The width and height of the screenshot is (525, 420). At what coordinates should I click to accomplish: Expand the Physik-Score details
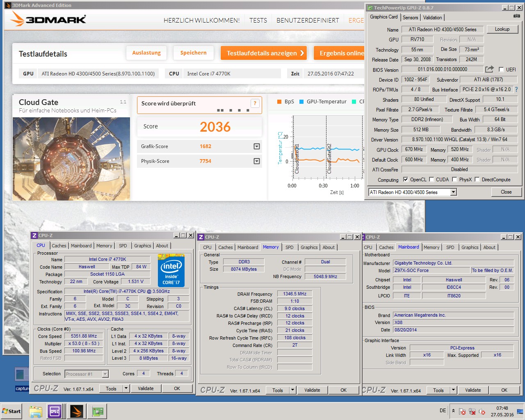click(x=257, y=161)
